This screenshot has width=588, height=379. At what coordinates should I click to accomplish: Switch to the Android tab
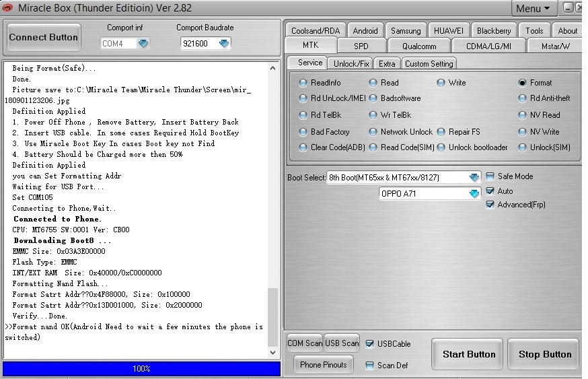pos(365,31)
